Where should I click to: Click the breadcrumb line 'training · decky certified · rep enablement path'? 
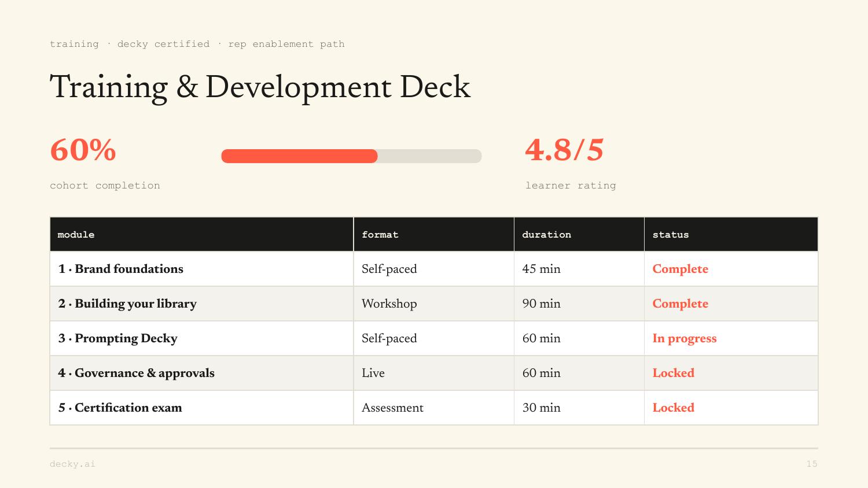(197, 44)
